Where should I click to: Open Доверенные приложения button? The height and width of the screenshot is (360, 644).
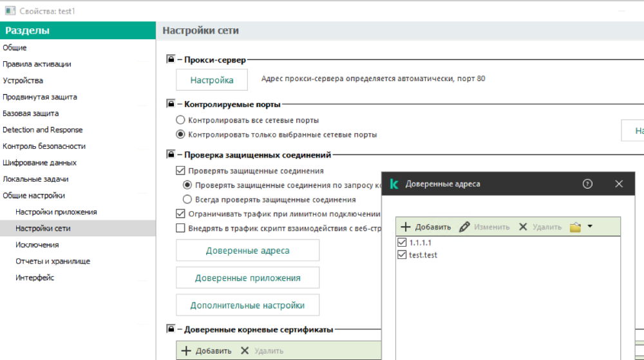click(x=248, y=278)
